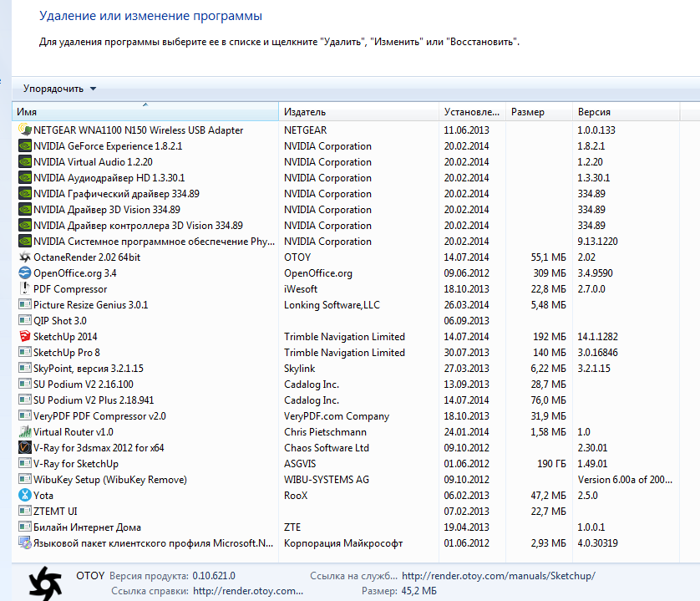
Task: Click the red SketchUp 2014 icon
Action: tap(25, 337)
